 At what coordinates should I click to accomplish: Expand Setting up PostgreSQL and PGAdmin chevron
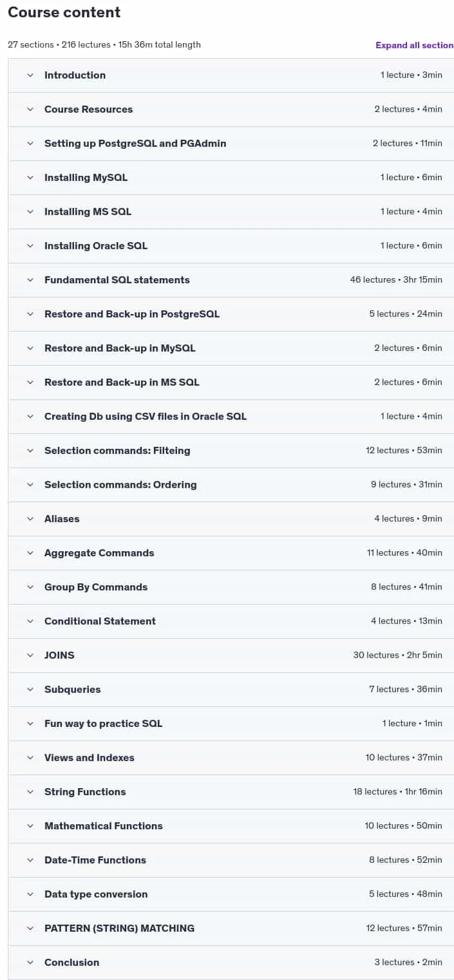click(30, 144)
